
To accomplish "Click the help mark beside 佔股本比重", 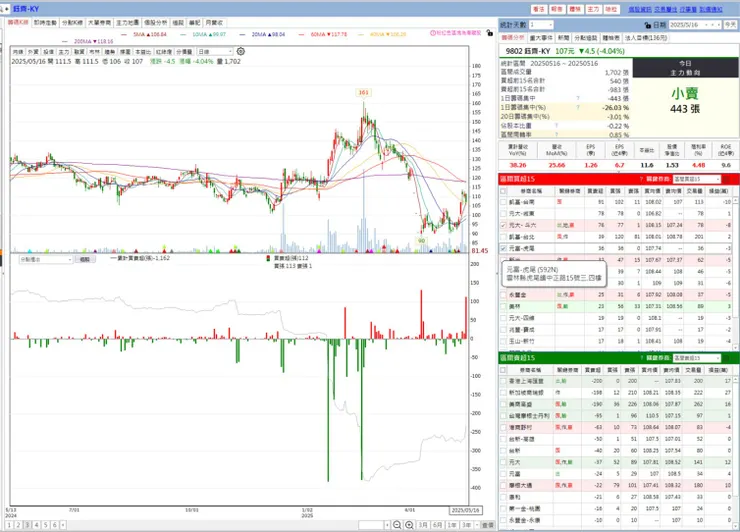I will tap(556, 126).
